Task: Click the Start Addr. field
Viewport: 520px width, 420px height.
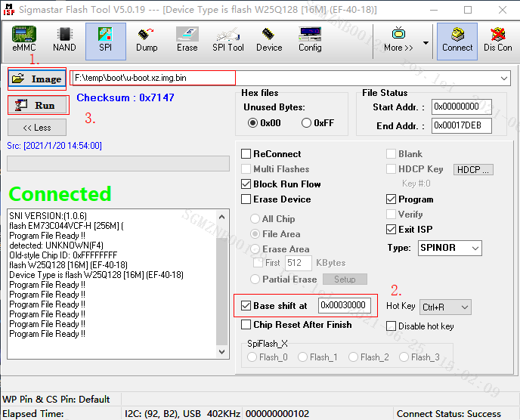Action: (x=461, y=107)
